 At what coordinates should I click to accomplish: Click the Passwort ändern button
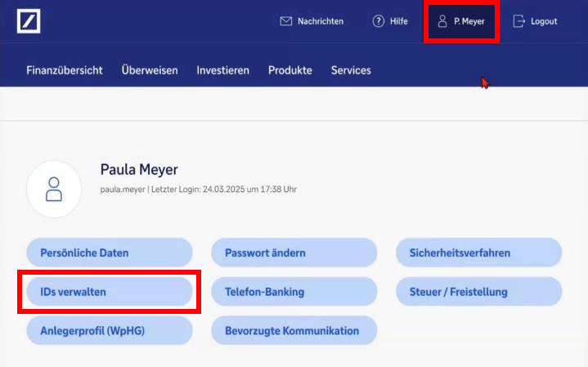(x=294, y=253)
